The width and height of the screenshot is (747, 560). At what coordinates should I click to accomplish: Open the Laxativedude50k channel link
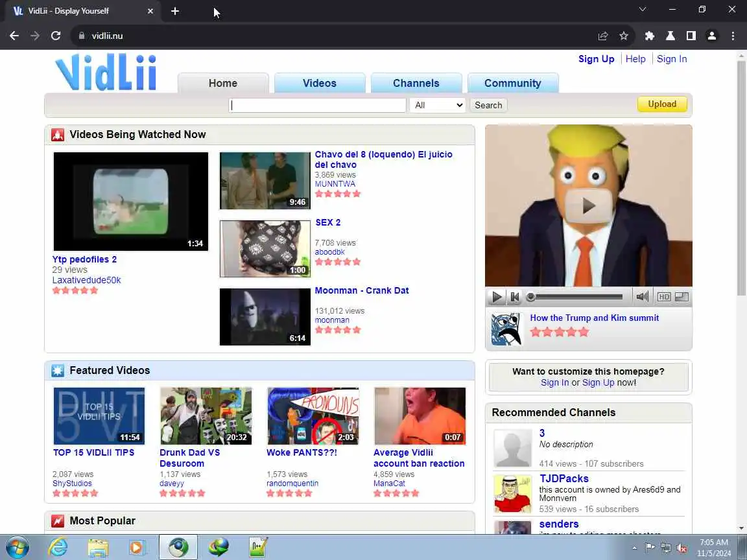[87, 280]
